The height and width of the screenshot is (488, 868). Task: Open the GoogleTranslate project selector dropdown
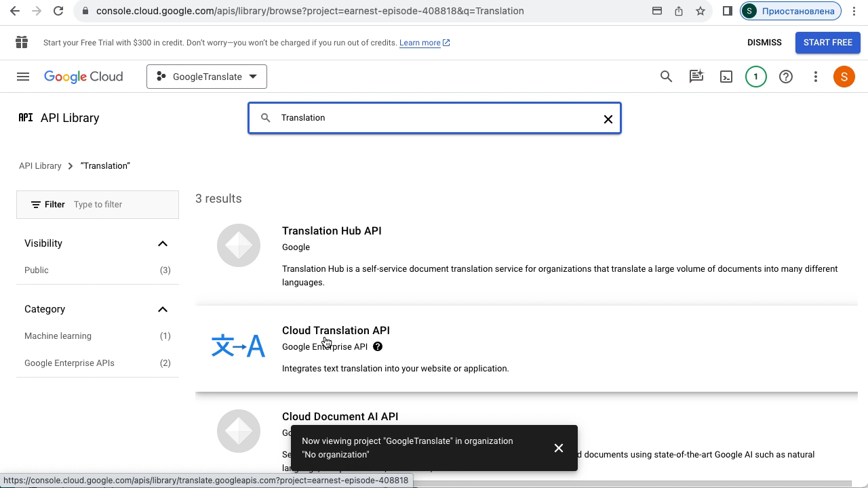pos(207,77)
